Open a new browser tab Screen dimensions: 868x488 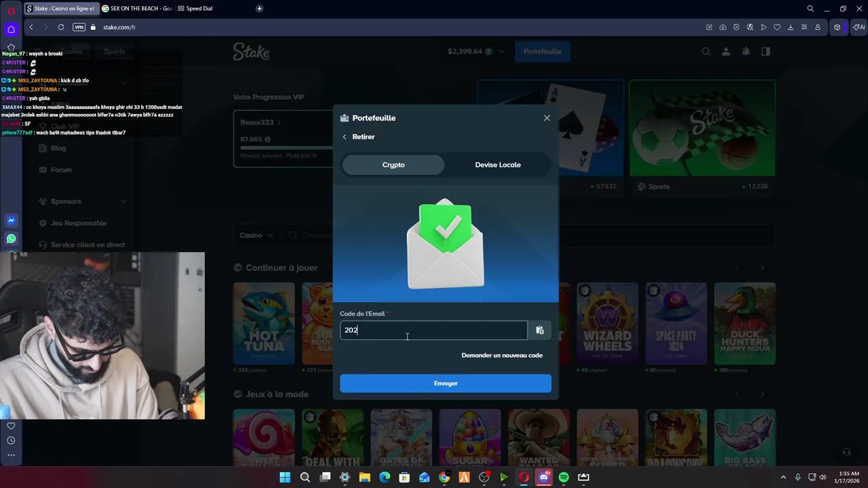pos(259,8)
